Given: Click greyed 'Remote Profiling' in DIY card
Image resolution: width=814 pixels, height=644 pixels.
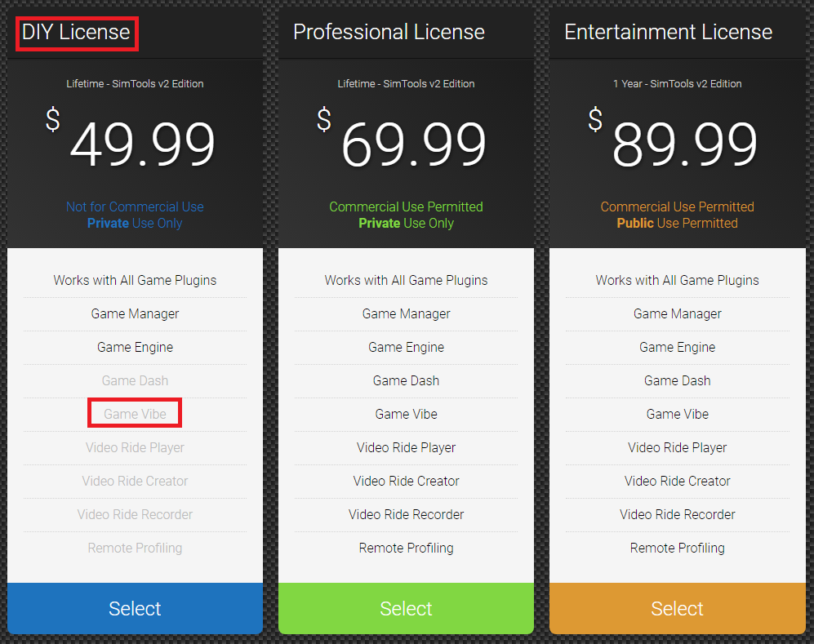Looking at the screenshot, I should pyautogui.click(x=135, y=548).
